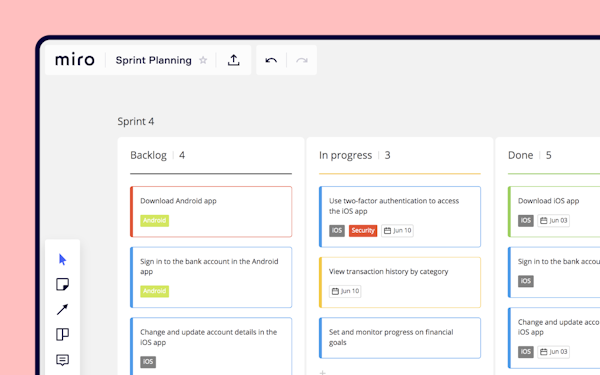Open the export/share upload icon

pyautogui.click(x=233, y=60)
